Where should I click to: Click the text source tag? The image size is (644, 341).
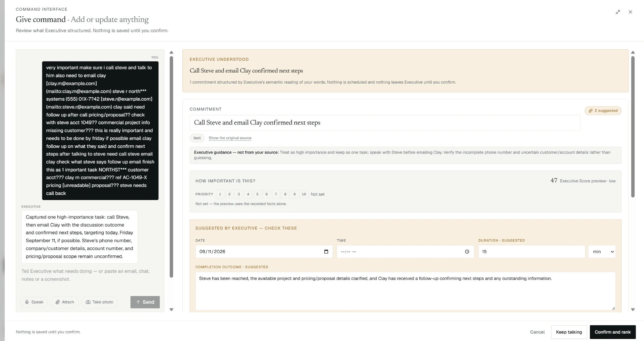(x=197, y=138)
